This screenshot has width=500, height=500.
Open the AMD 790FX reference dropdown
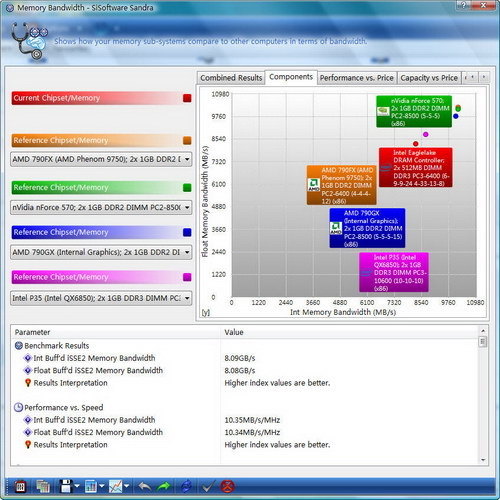[101, 159]
